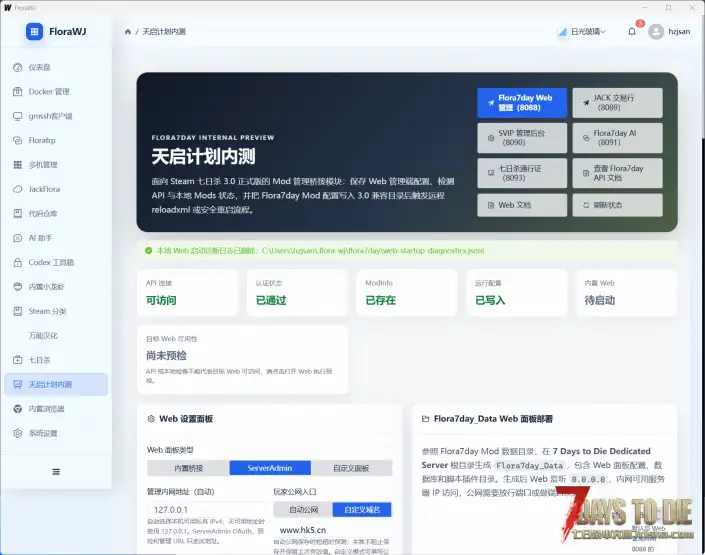
Task: Click folder icon beside Flora7day_Data Web 面板部署
Action: [x=425, y=419]
